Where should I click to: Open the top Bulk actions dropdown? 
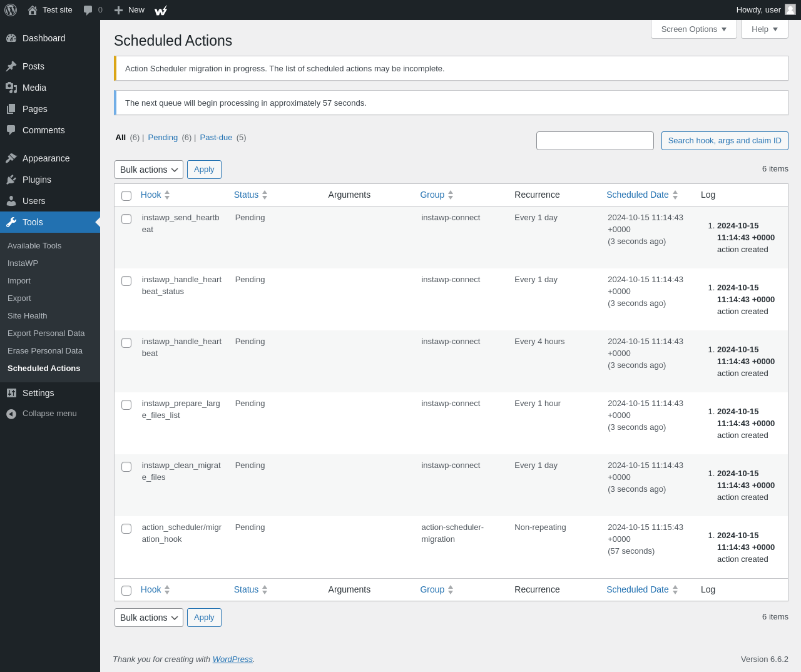click(x=149, y=170)
